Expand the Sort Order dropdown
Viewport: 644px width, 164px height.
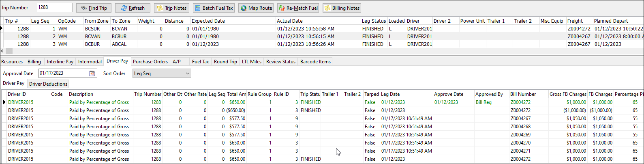point(187,73)
